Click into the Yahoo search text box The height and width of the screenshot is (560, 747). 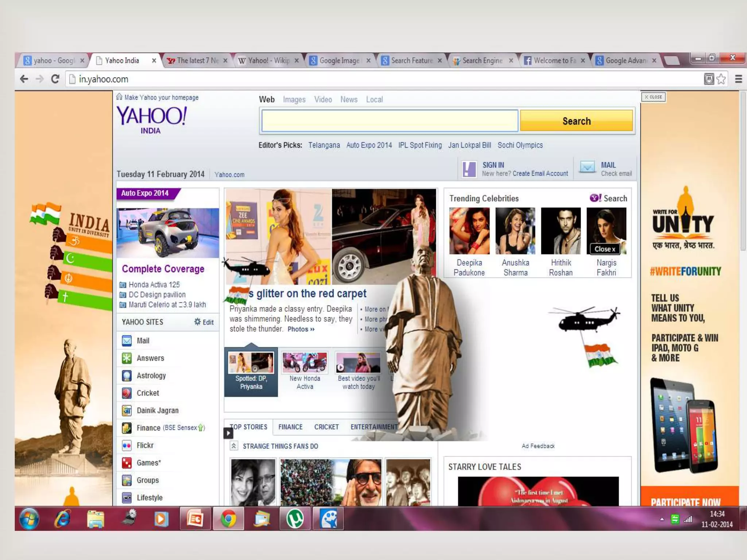point(390,121)
